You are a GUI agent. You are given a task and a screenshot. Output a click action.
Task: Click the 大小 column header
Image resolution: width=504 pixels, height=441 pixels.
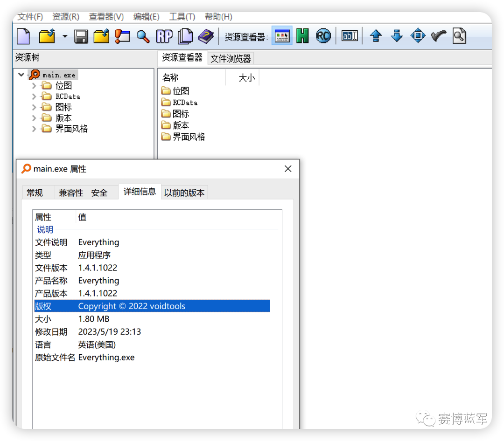click(243, 77)
